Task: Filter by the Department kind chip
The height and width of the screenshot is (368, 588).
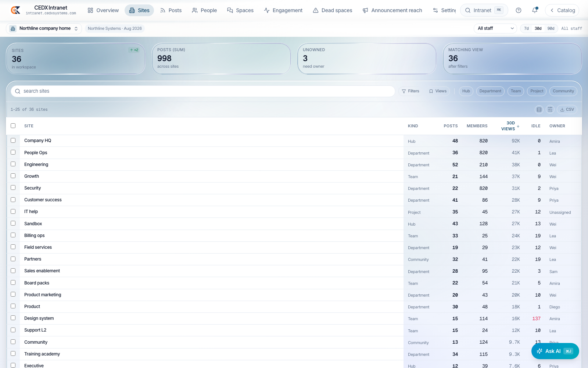Action: pyautogui.click(x=490, y=91)
